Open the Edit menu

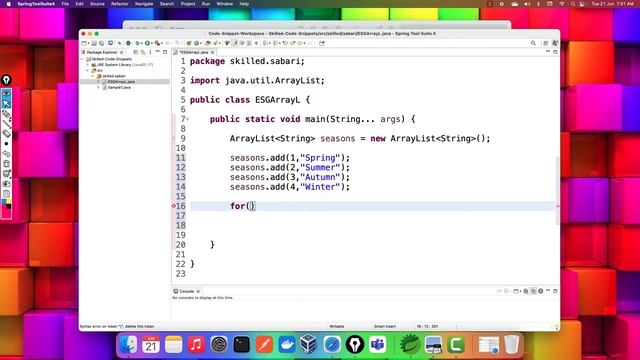pos(79,4)
